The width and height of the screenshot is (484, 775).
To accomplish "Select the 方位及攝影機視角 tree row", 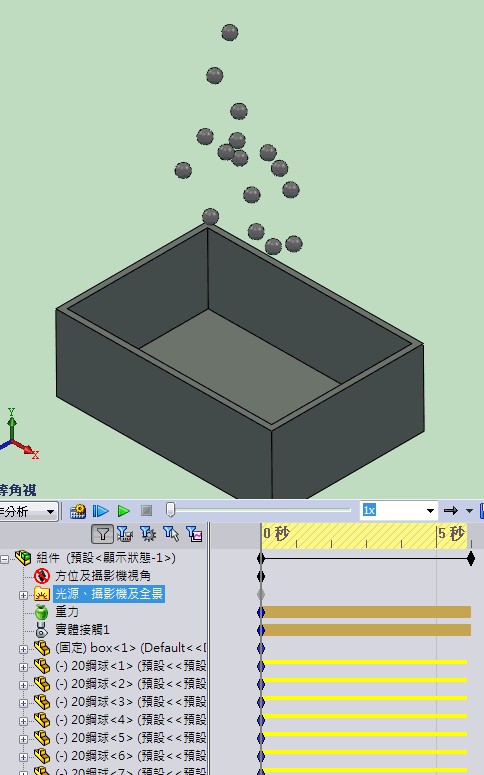I will tap(103, 576).
